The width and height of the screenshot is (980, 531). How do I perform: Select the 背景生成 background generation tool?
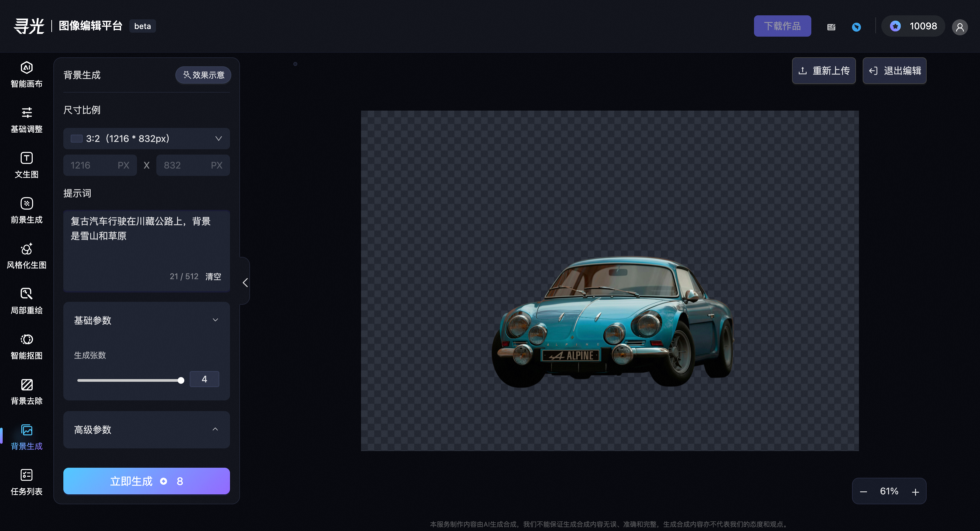click(26, 437)
